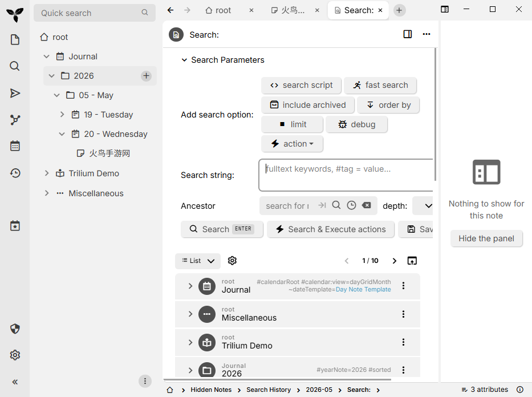Add child note to 2026 folder
Image resolution: width=532 pixels, height=397 pixels.
pos(146,76)
